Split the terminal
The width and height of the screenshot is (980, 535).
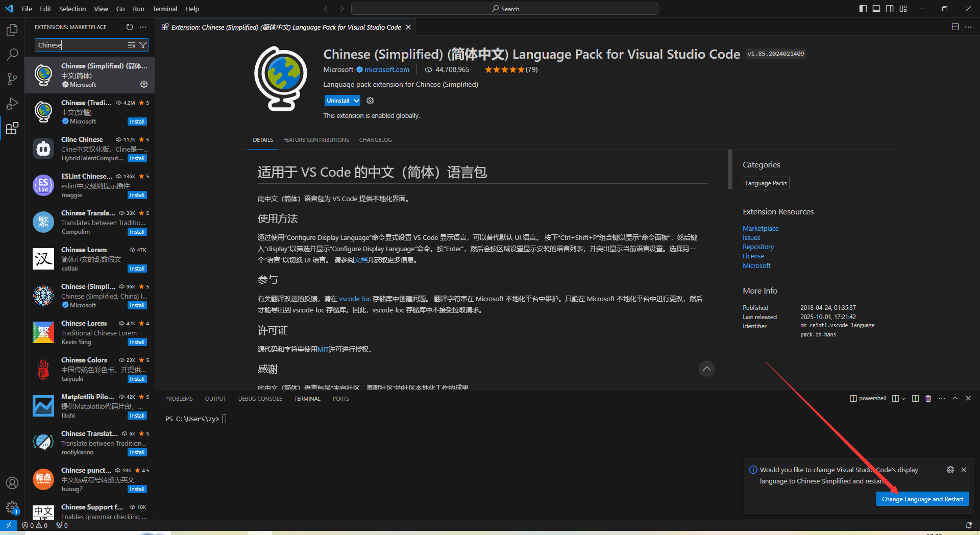click(x=915, y=398)
